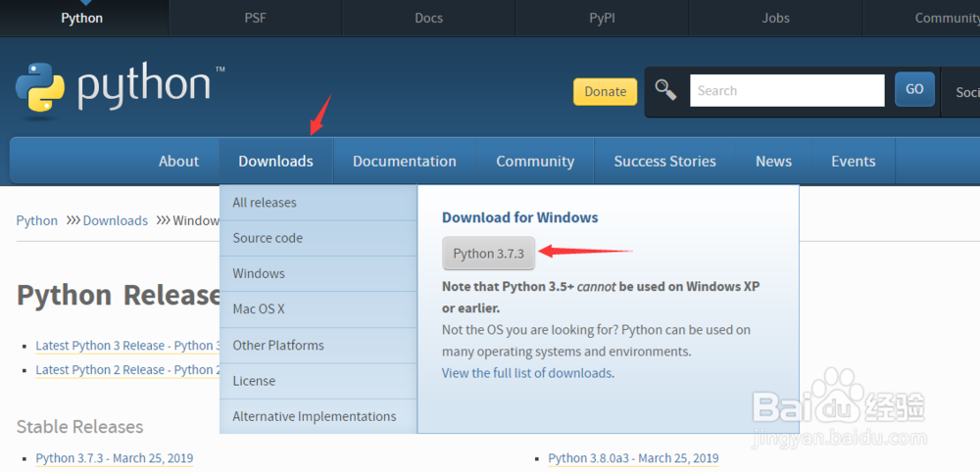Open the PyPI top tab
Image resolution: width=980 pixels, height=472 pixels.
(x=602, y=18)
